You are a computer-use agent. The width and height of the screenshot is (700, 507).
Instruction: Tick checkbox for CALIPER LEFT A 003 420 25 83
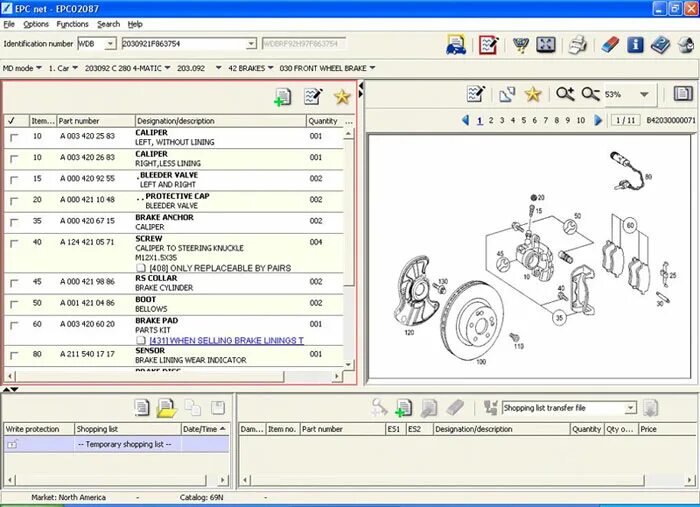click(14, 137)
